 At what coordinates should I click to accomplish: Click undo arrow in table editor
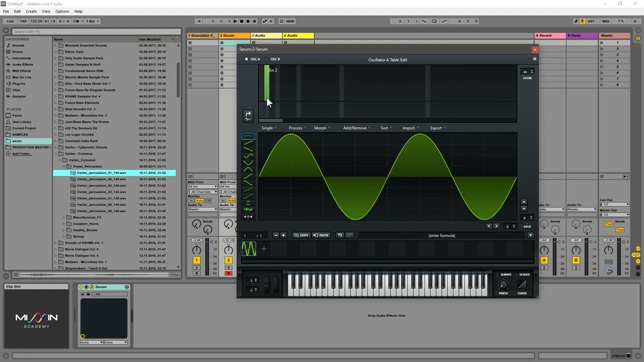click(340, 235)
